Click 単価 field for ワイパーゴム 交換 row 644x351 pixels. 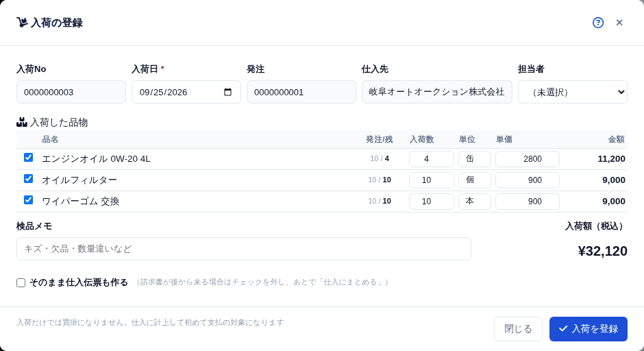tap(528, 202)
